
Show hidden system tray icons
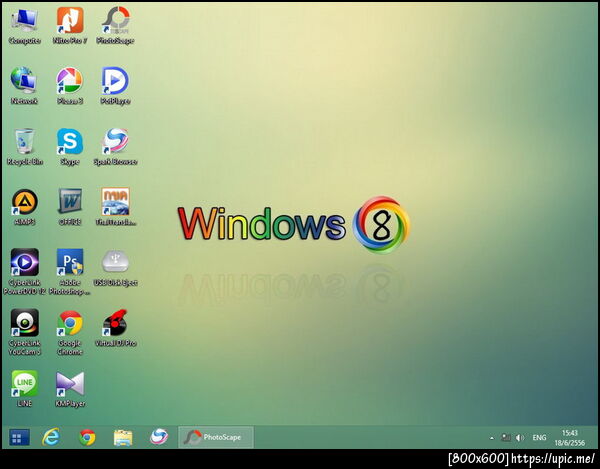coord(492,438)
